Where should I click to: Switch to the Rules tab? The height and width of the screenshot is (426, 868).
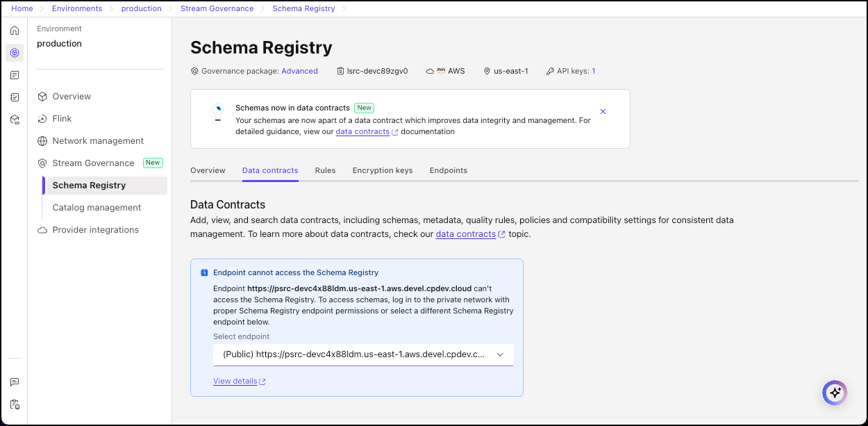click(325, 170)
